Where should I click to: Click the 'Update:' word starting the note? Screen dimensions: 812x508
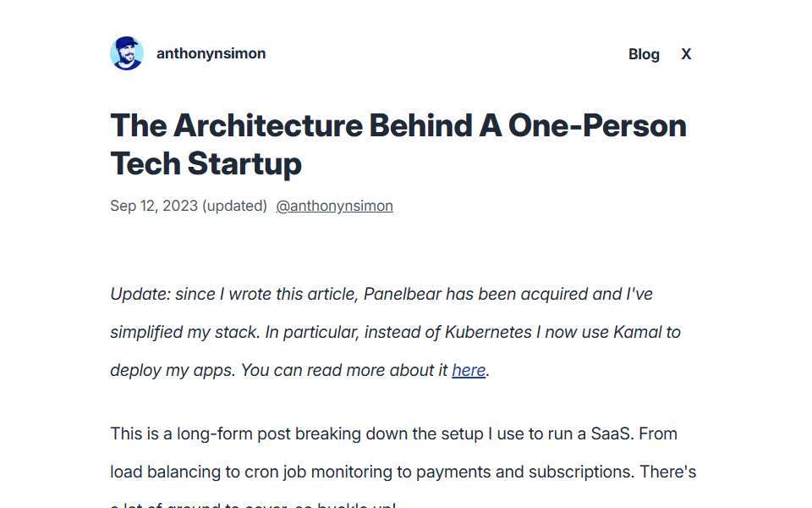pos(140,294)
